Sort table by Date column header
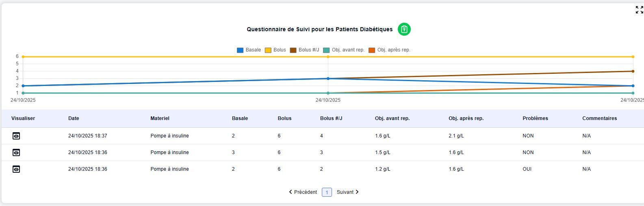 coord(74,118)
